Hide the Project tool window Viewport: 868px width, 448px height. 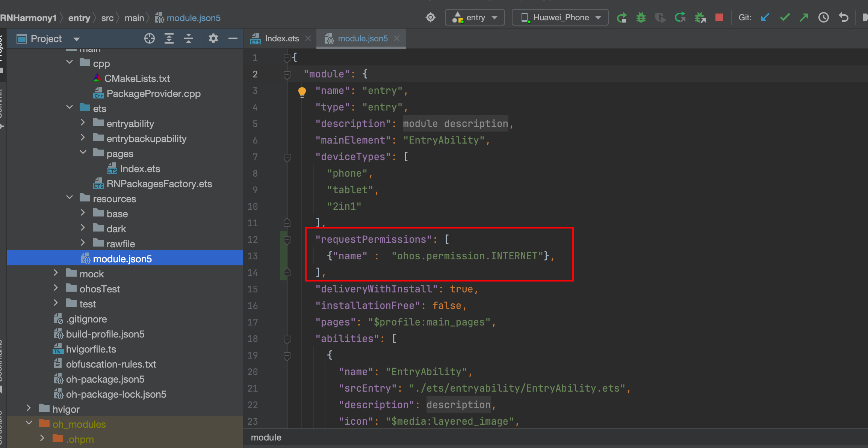233,38
